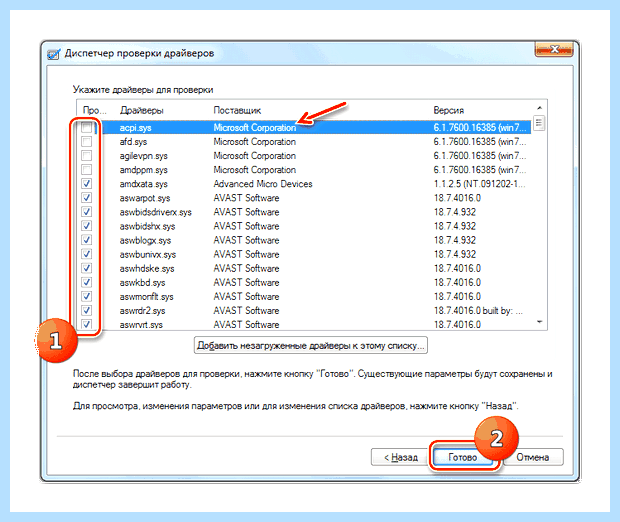Sort list by Драйверы column header
620x522 pixels.
coord(142,110)
